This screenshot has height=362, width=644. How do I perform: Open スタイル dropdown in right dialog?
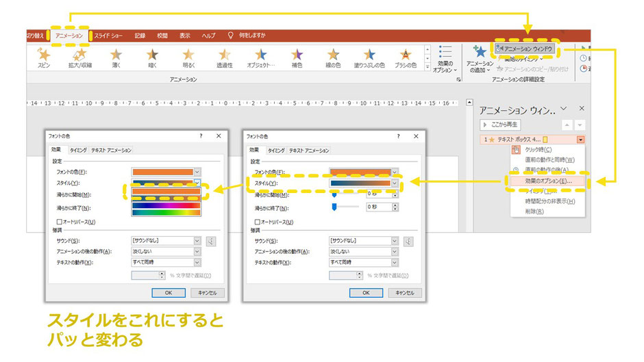click(x=395, y=183)
